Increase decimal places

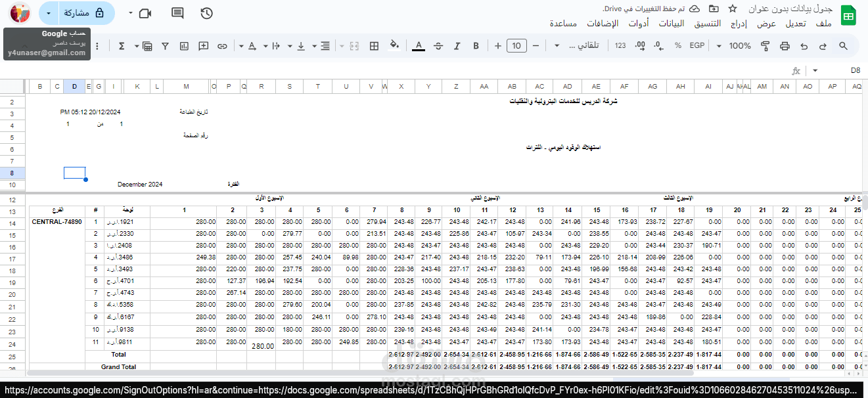click(x=640, y=46)
